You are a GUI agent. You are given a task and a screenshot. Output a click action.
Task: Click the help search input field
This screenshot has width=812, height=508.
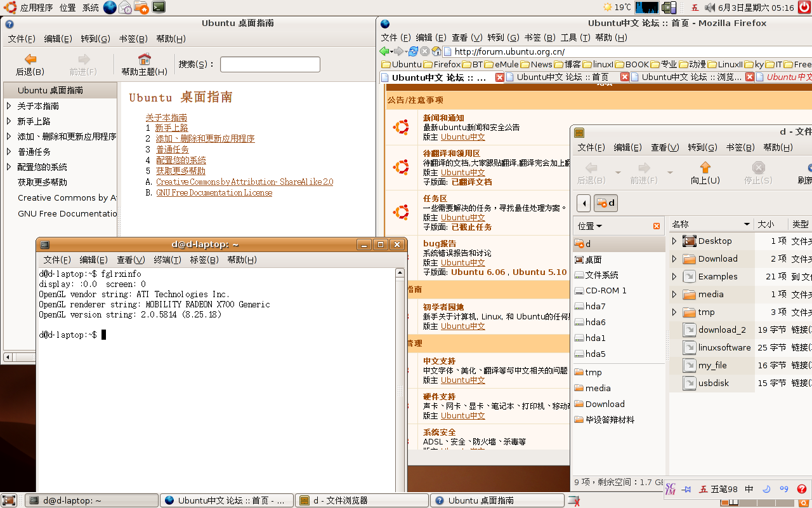tap(270, 64)
